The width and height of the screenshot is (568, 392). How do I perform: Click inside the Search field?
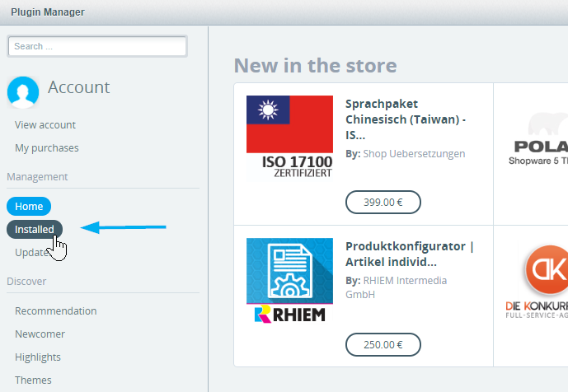point(97,46)
